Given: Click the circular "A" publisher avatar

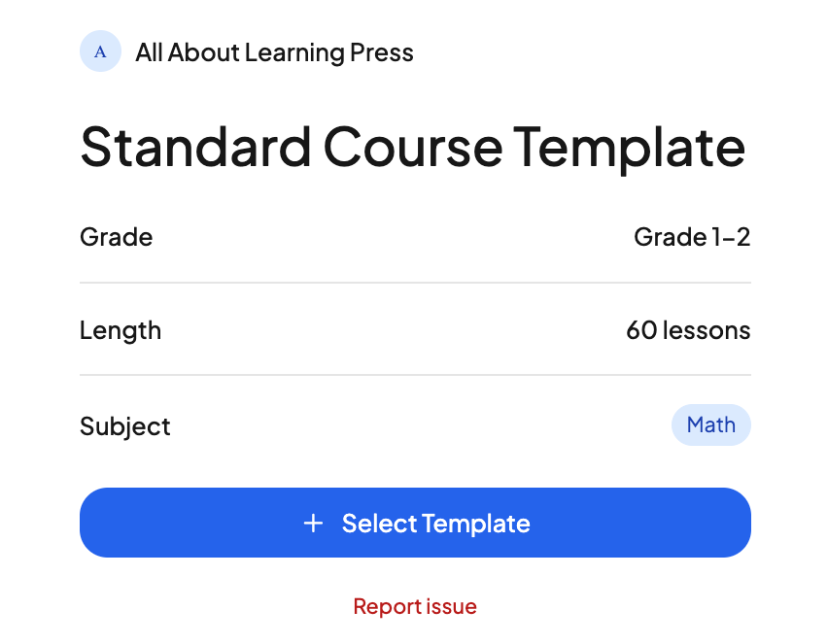Looking at the screenshot, I should 100,51.
